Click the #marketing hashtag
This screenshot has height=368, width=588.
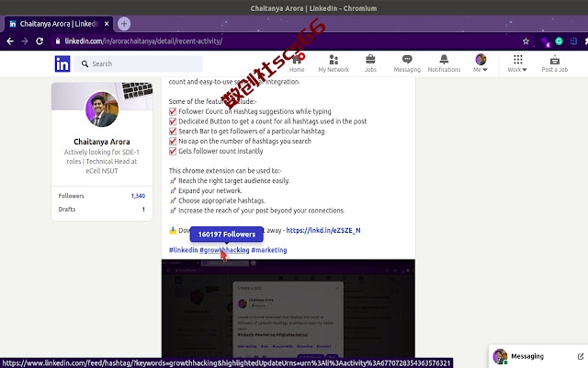point(269,250)
